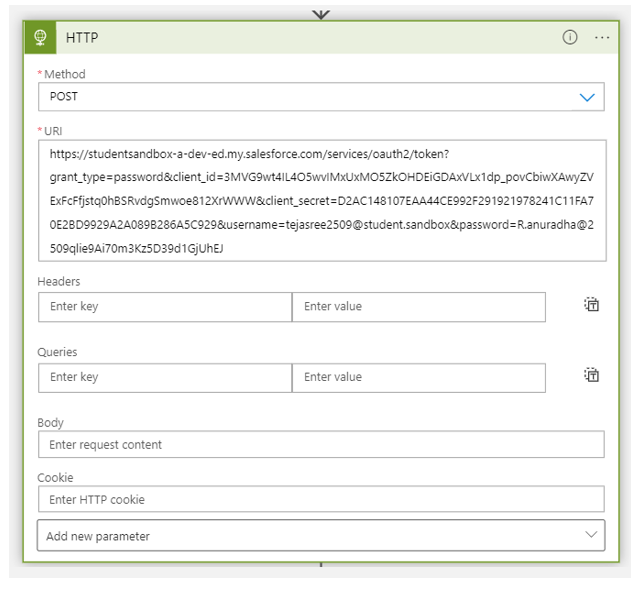Click the HTTP title in header

[x=82, y=38]
